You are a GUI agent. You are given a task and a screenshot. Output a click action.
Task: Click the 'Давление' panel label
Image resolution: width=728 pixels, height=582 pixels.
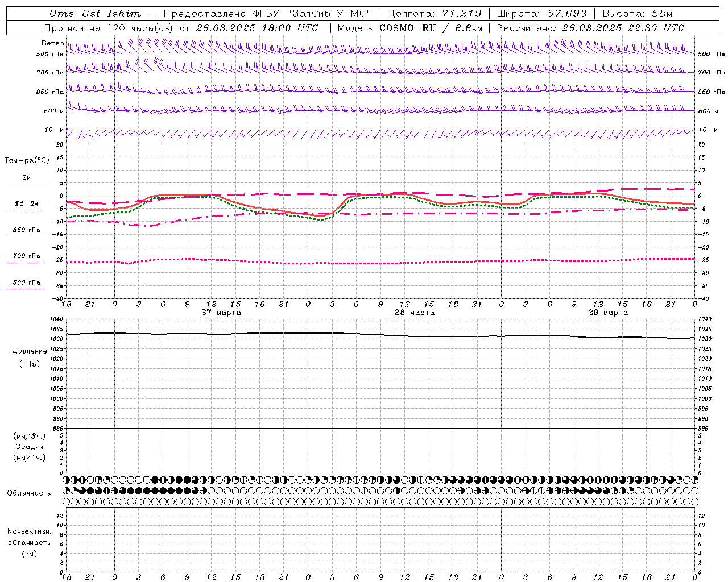(30, 351)
